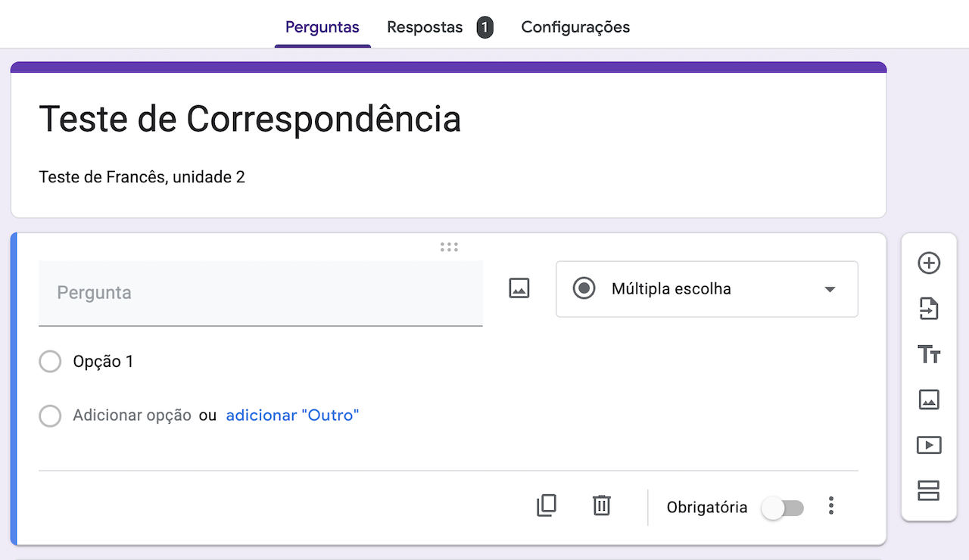Add title and description via Tt icon
Image resolution: width=969 pixels, height=560 pixels.
tap(929, 354)
